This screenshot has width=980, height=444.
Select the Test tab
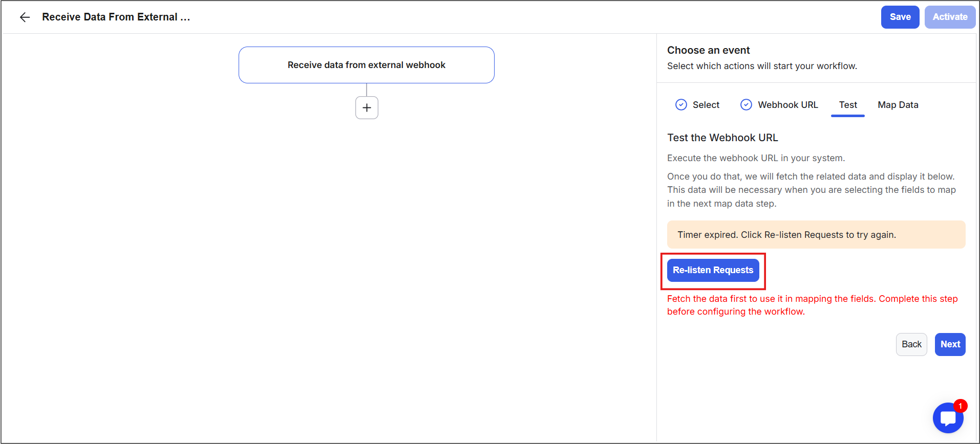click(x=847, y=105)
